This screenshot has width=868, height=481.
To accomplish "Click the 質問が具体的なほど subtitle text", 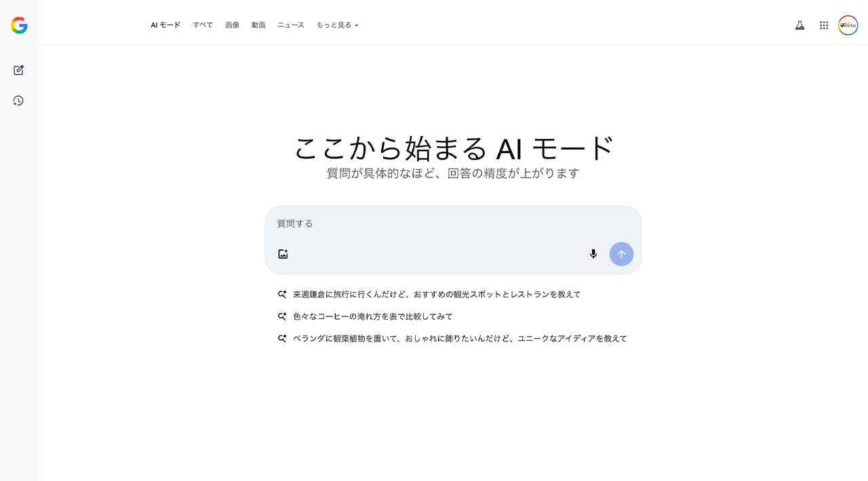I will pos(453,173).
